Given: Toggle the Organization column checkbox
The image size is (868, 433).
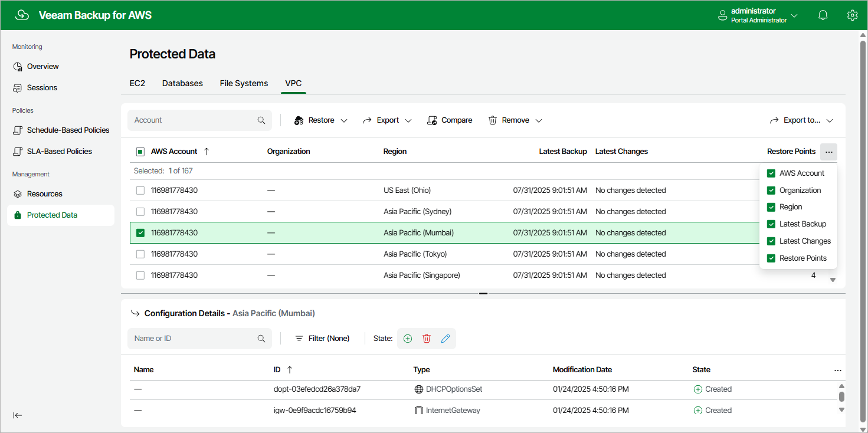Looking at the screenshot, I should point(771,191).
